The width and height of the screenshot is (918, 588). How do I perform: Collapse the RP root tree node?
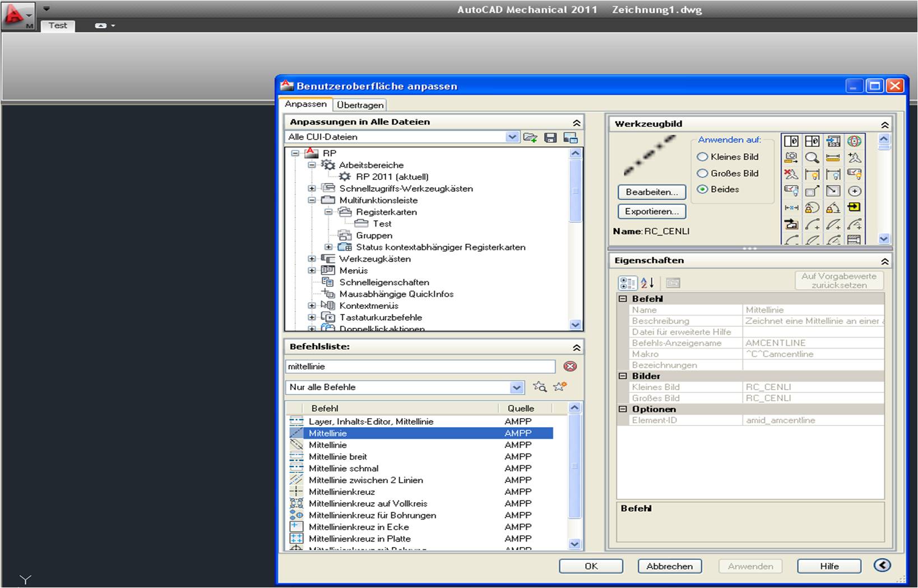tap(295, 153)
